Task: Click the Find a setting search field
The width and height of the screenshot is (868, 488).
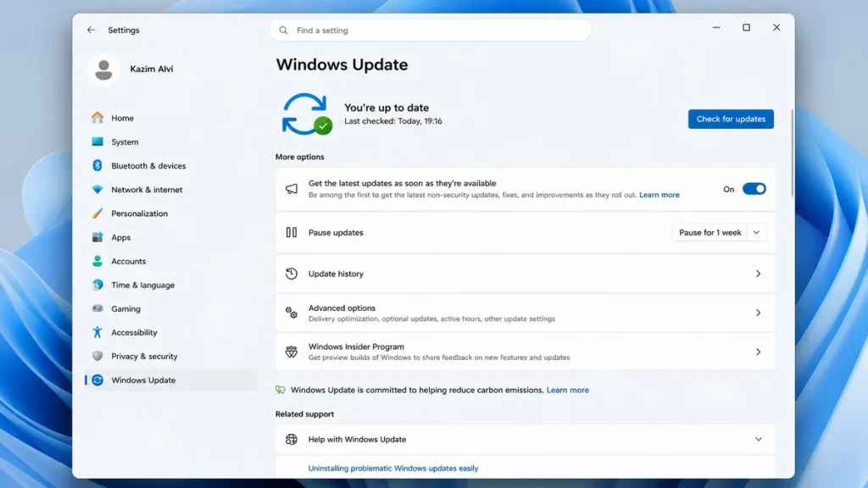Action: [430, 30]
